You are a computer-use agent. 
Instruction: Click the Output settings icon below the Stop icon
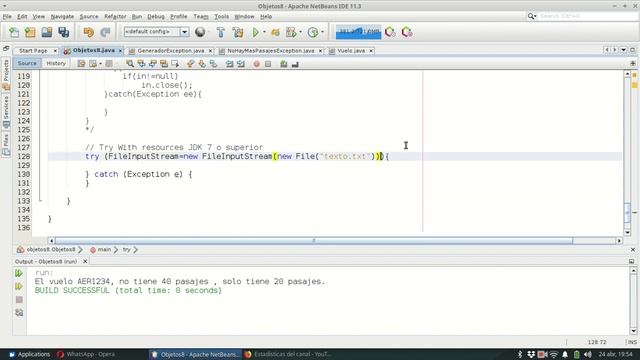pos(19,313)
